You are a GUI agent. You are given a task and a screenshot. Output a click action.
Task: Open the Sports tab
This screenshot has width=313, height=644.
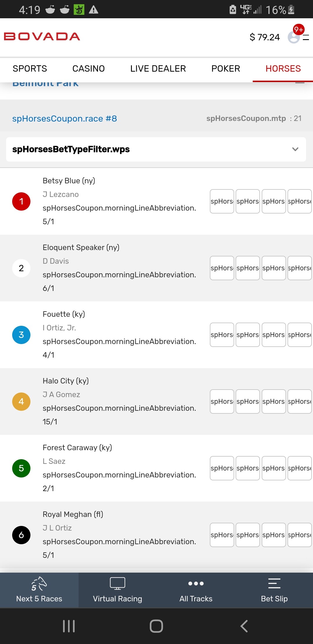pos(30,69)
